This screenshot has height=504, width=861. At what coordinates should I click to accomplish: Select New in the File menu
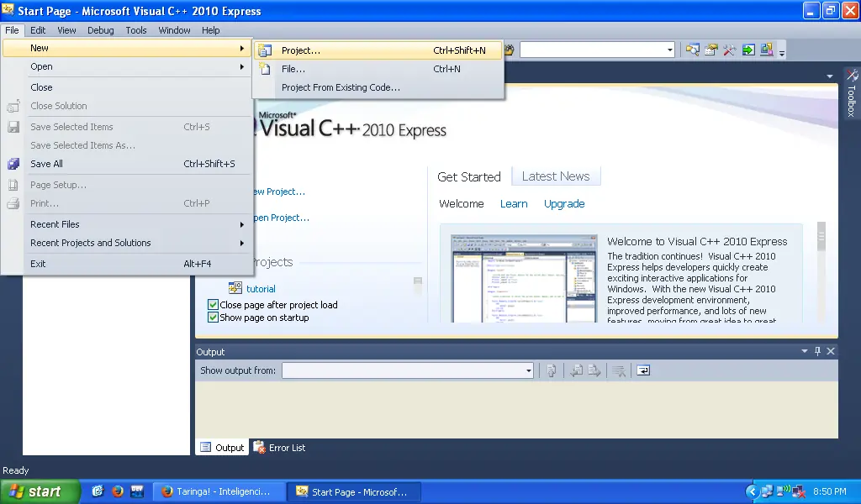127,48
